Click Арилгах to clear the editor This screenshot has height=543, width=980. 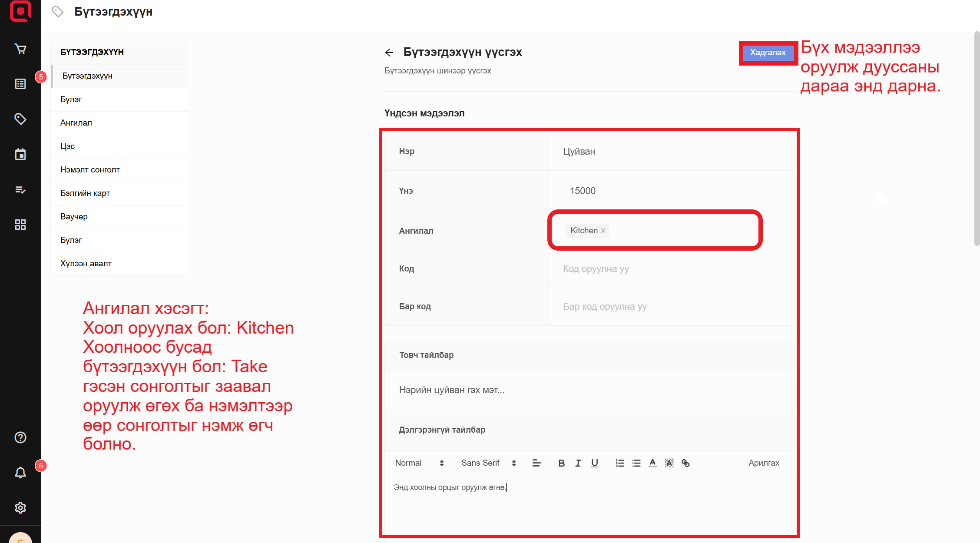point(763,463)
